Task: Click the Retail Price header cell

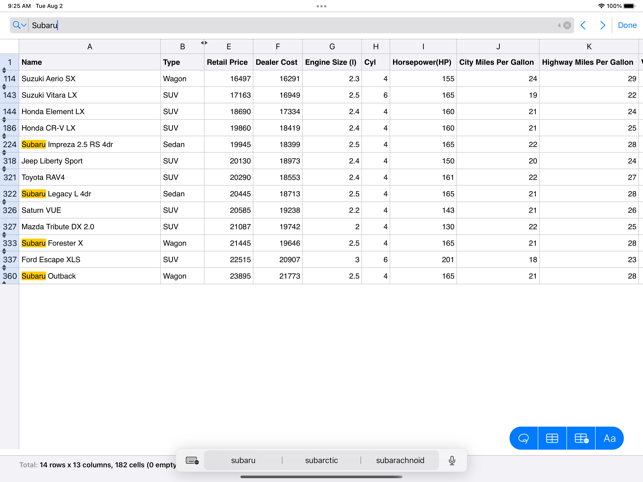Action: pos(228,62)
